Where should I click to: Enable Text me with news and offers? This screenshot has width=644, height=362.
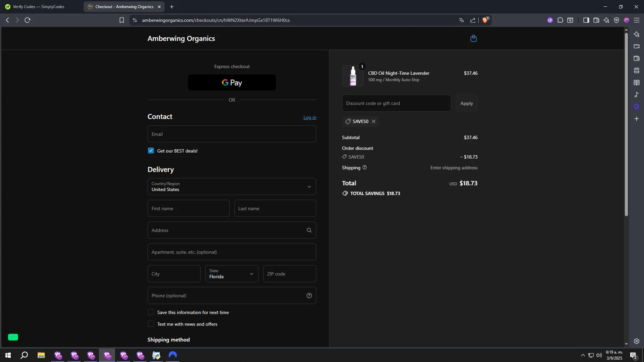click(151, 324)
